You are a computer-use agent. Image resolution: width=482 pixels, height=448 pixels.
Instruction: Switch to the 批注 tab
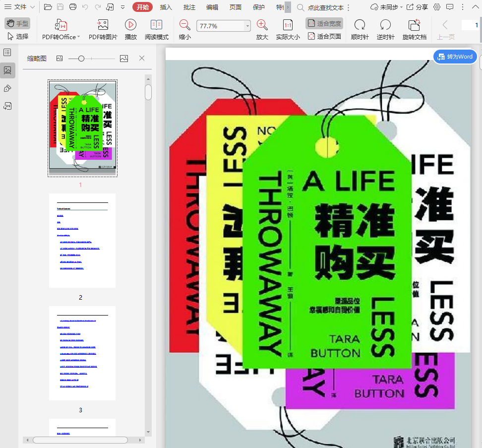coord(189,7)
